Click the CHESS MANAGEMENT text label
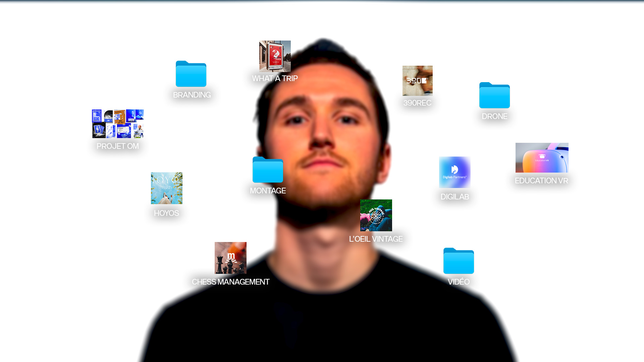 coord(230,282)
